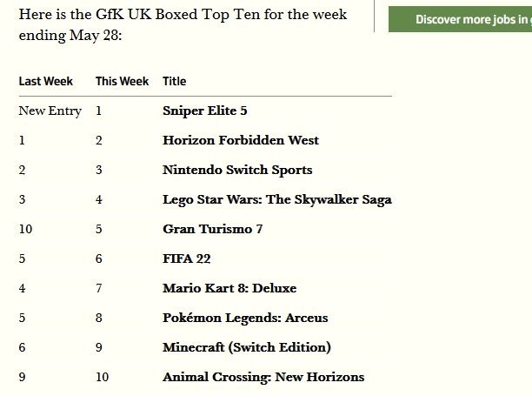This screenshot has height=396, width=532.
Task: Click this week rank 10 cell
Action: 102,378
